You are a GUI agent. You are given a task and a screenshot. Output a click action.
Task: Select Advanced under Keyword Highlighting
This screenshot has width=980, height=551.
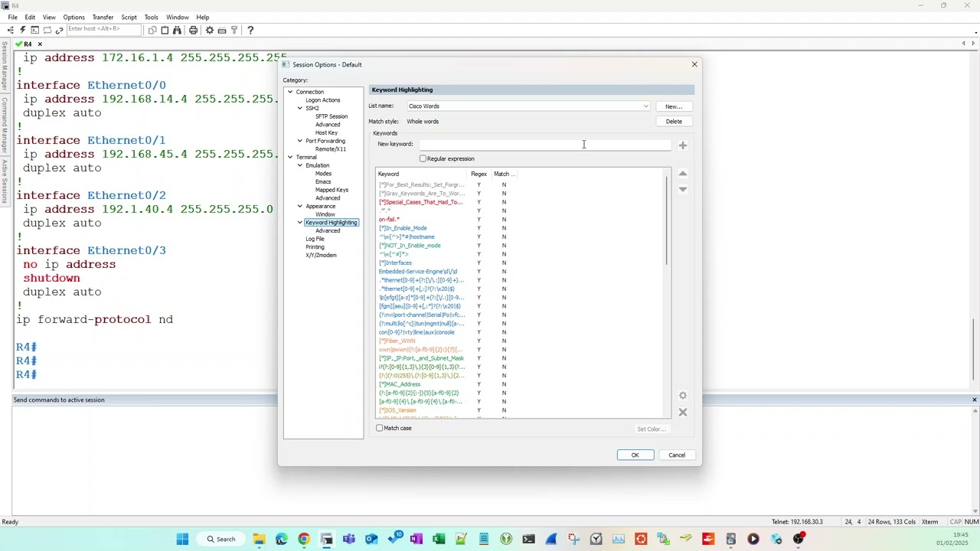328,230
